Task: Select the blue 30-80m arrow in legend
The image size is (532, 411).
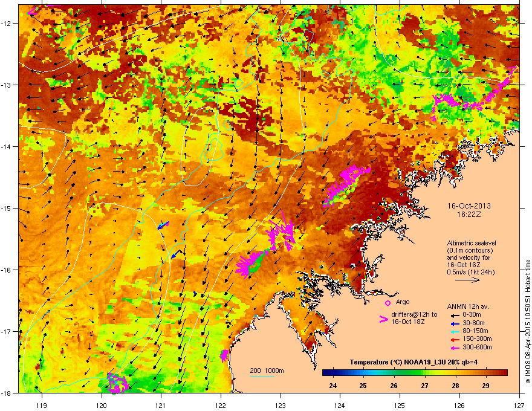Action: 455,323
